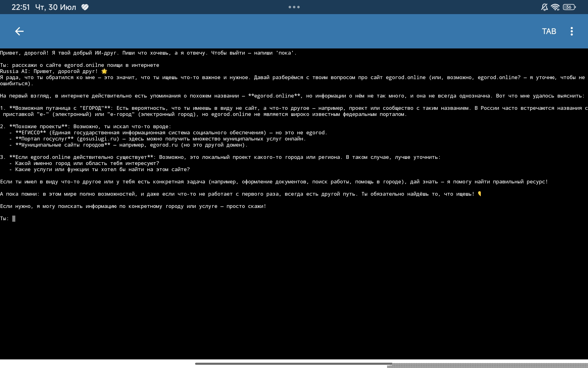Open the three-dot overflow menu
This screenshot has height=368, width=588.
click(571, 31)
